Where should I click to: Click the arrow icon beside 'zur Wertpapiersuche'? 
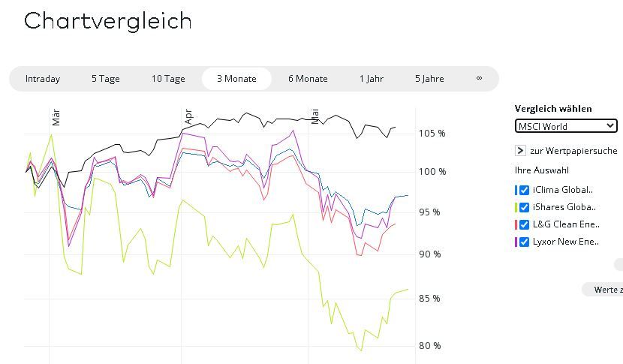point(521,151)
